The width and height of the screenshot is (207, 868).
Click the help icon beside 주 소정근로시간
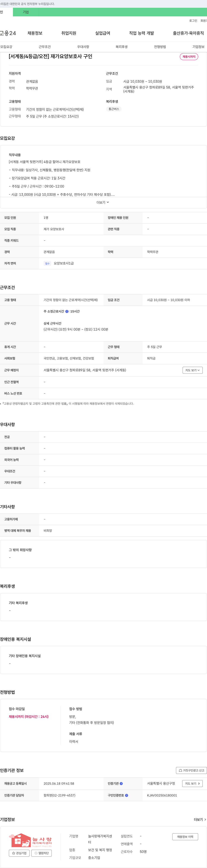pyautogui.click(x=67, y=311)
